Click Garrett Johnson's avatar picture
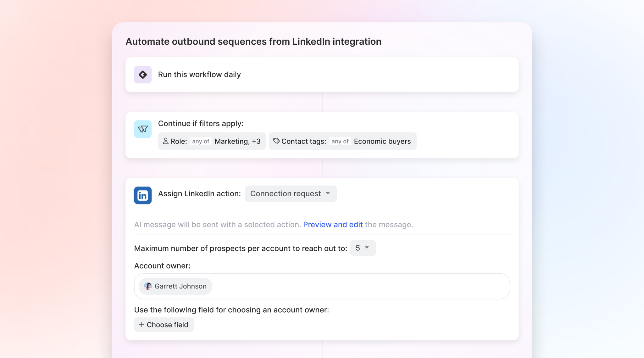 tap(148, 286)
